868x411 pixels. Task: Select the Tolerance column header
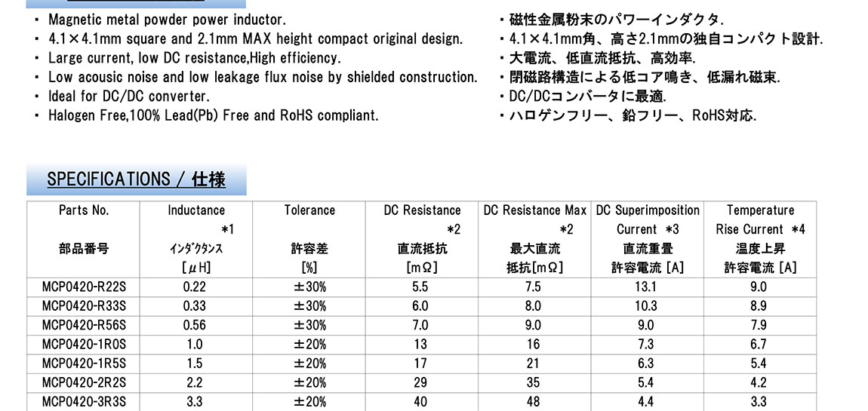pyautogui.click(x=309, y=210)
